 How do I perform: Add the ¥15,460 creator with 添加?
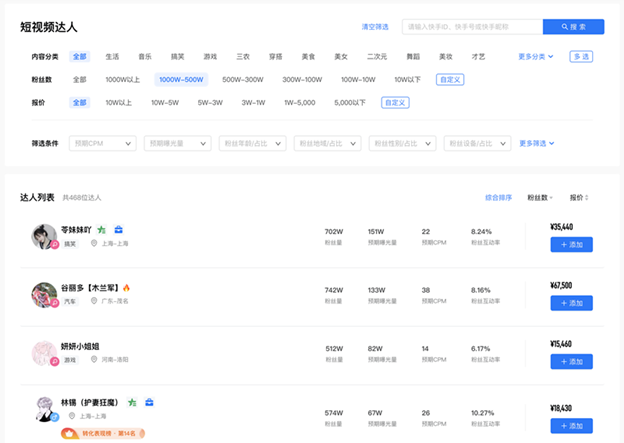coord(571,361)
